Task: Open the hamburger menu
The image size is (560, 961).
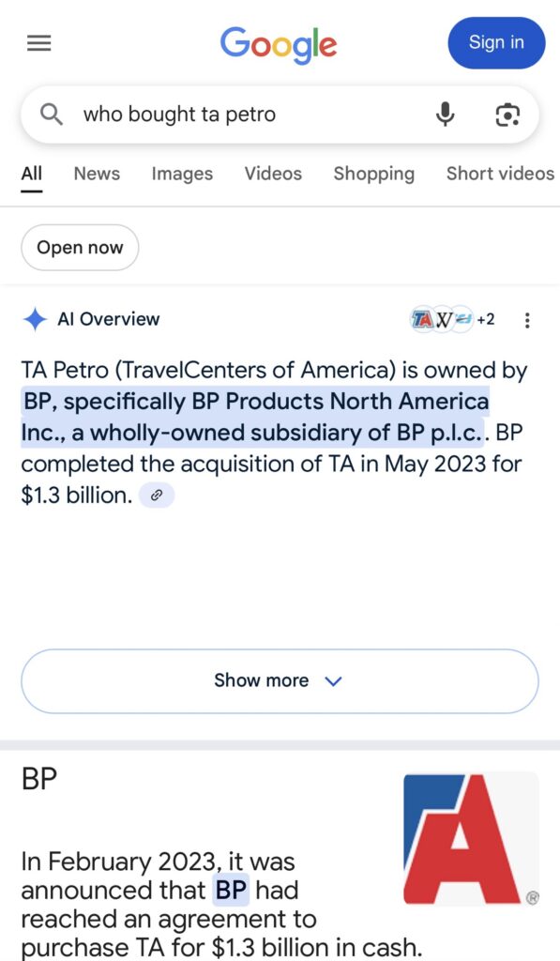Action: (39, 43)
